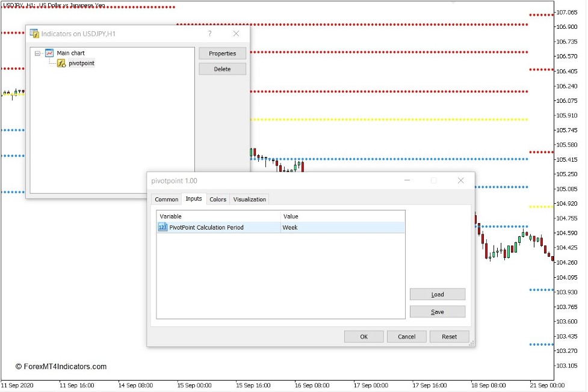The width and height of the screenshot is (588, 392).
Task: Click the Save button in pivotpoint settings
Action: tap(437, 311)
